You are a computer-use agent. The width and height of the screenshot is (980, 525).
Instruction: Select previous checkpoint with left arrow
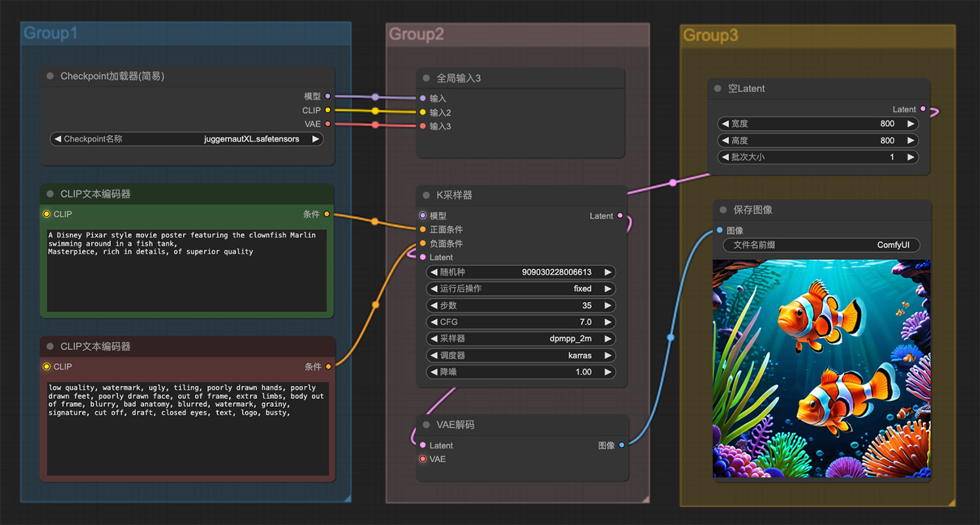[57, 139]
